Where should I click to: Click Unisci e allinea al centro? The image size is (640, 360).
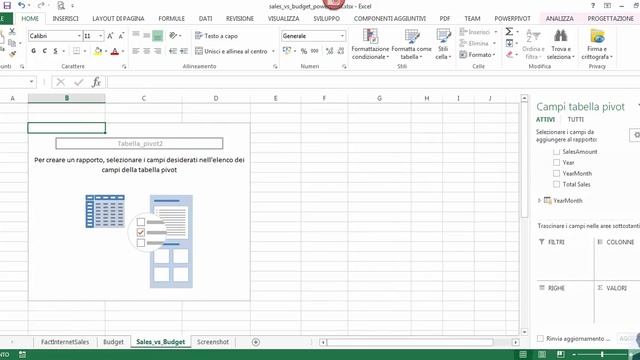231,51
